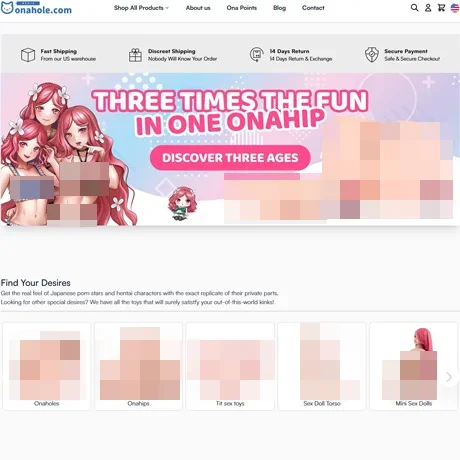Click the Fast Shipping box icon
The height and width of the screenshot is (460, 460).
28,55
